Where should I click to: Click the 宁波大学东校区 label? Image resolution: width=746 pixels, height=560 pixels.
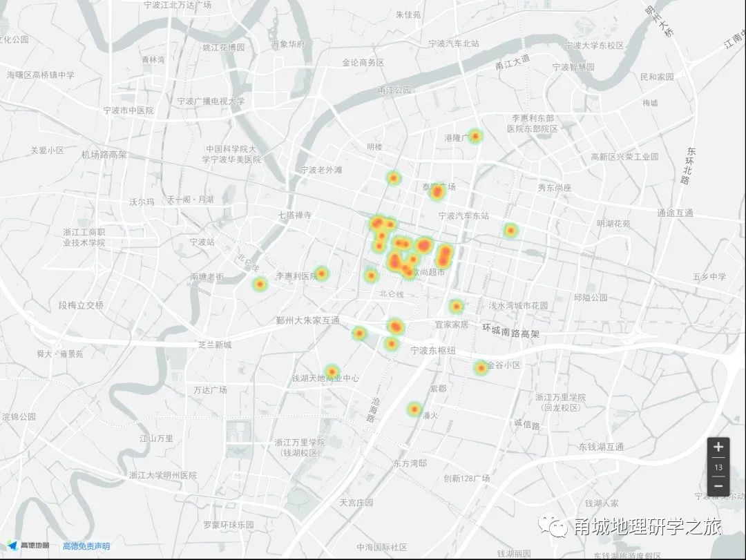tap(594, 45)
